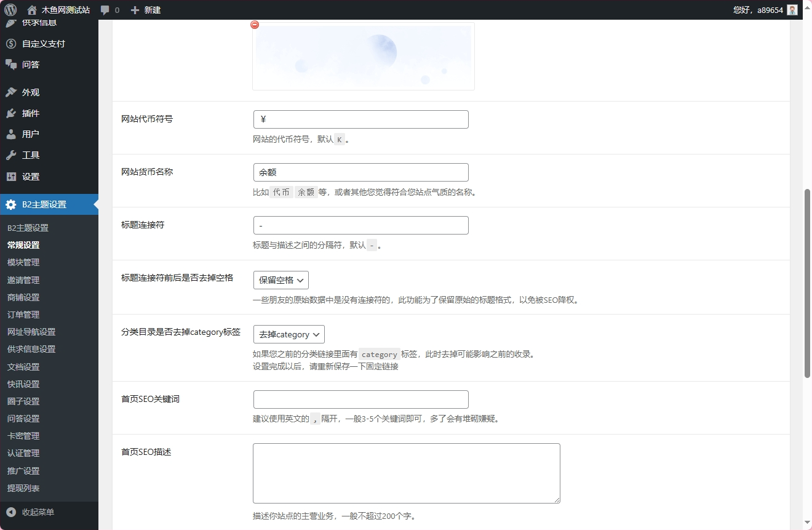Click the gear icon for B2主题设置
812x530 pixels.
[11, 204]
